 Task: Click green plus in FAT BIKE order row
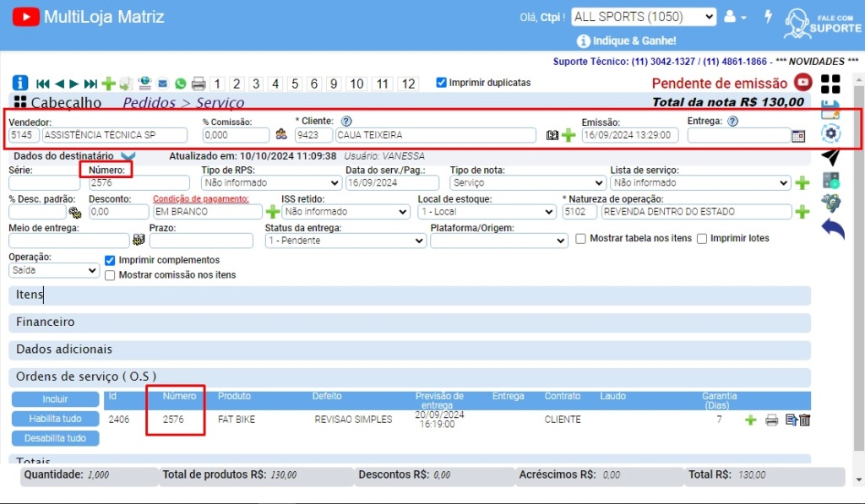pyautogui.click(x=750, y=420)
